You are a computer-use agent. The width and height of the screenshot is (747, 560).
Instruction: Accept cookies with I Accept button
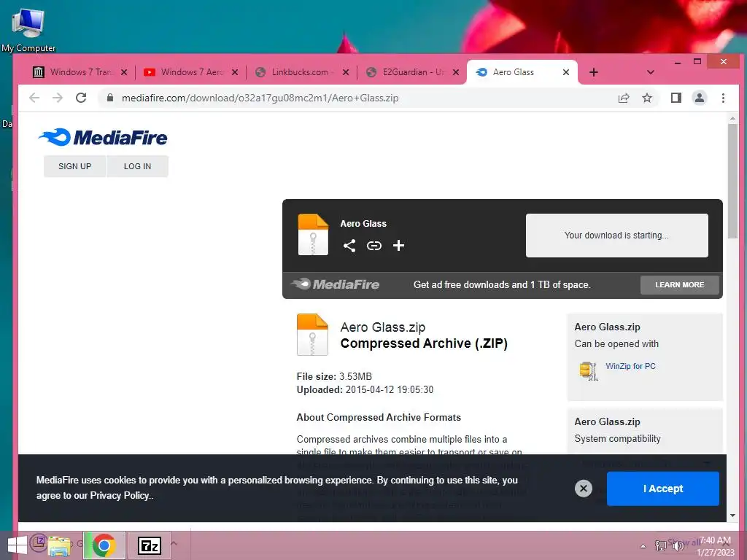tap(662, 489)
